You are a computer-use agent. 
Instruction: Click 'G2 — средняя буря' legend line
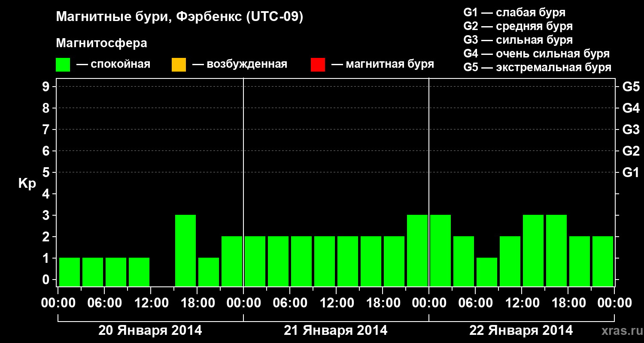click(518, 26)
